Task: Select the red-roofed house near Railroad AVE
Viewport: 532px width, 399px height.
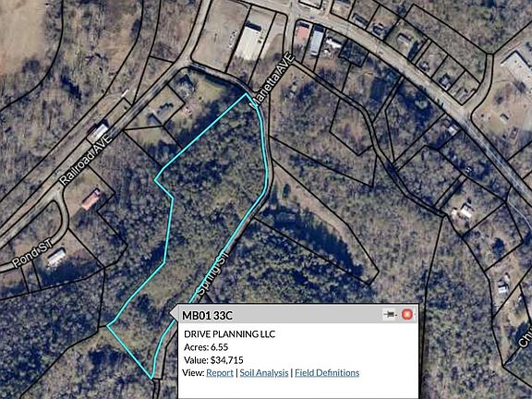Action: click(91, 199)
